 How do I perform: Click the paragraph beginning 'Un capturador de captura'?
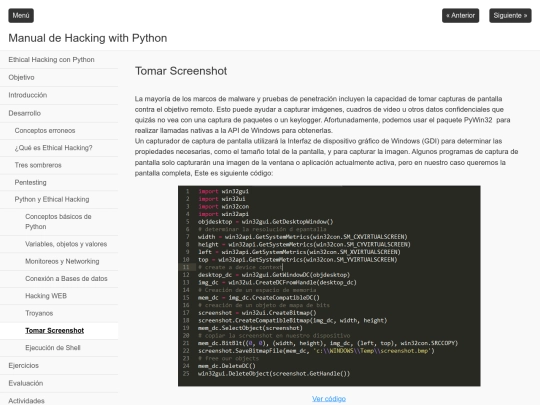(326, 157)
